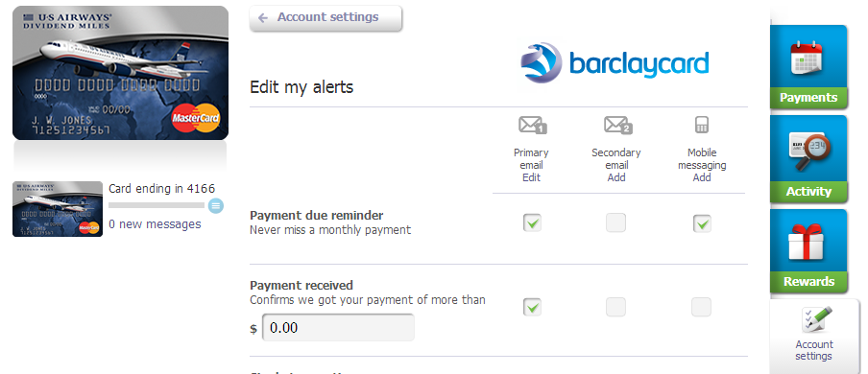Open the Rewards gift box icon

pyautogui.click(x=806, y=243)
